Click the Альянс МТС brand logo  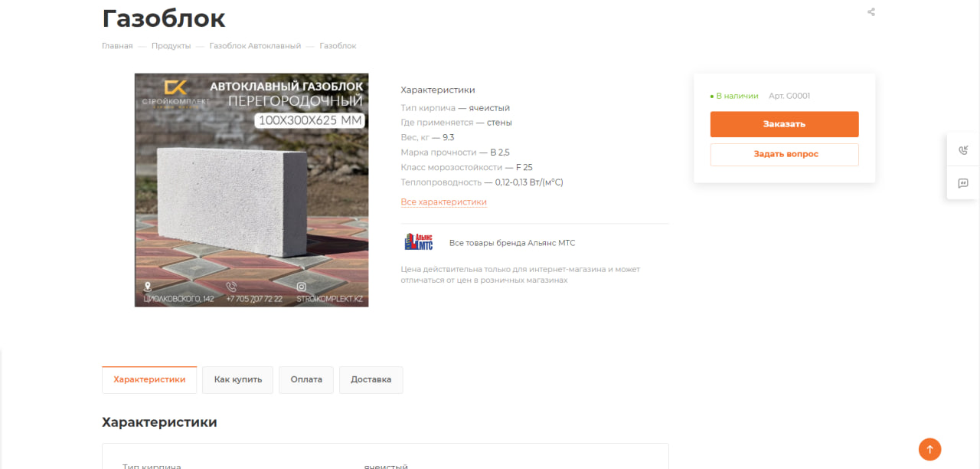coord(419,242)
